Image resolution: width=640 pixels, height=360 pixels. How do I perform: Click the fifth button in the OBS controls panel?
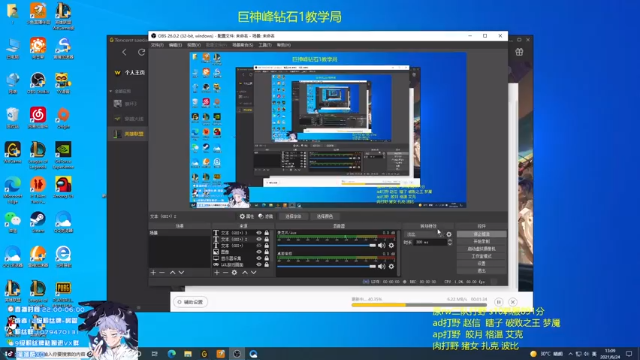tap(482, 263)
